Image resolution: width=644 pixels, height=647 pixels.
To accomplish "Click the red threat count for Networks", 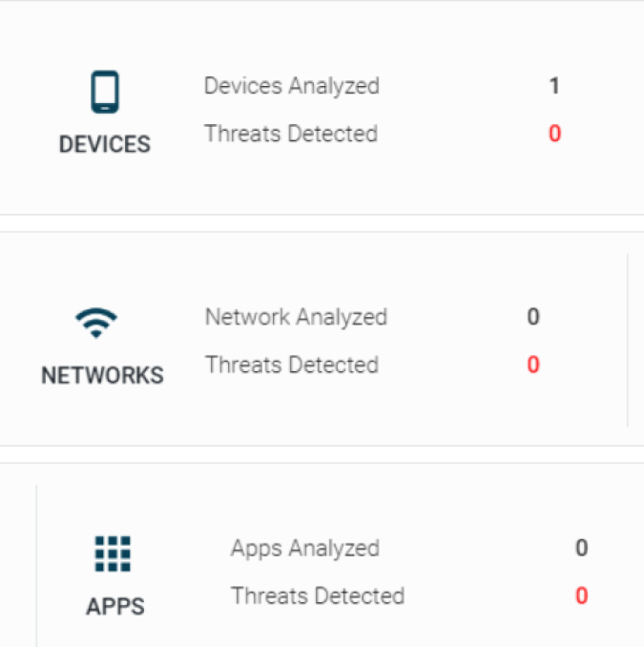I will pyautogui.click(x=533, y=365).
